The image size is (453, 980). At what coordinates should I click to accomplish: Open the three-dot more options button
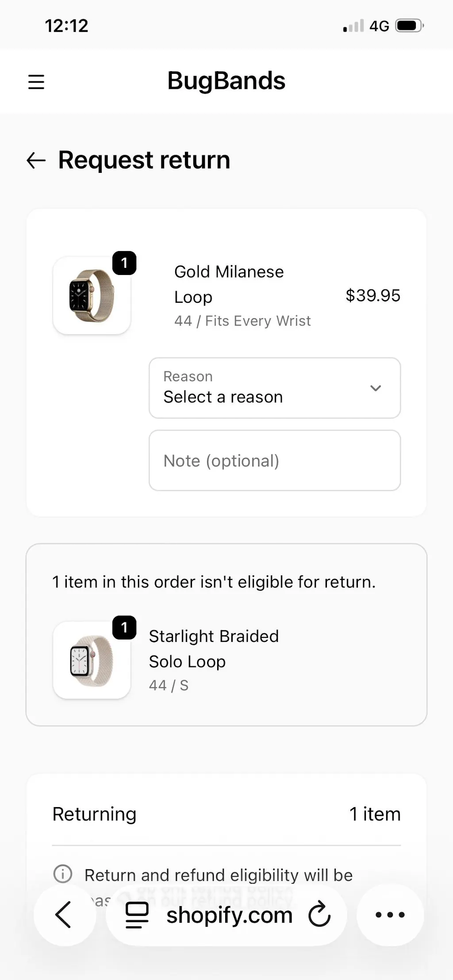pos(390,915)
